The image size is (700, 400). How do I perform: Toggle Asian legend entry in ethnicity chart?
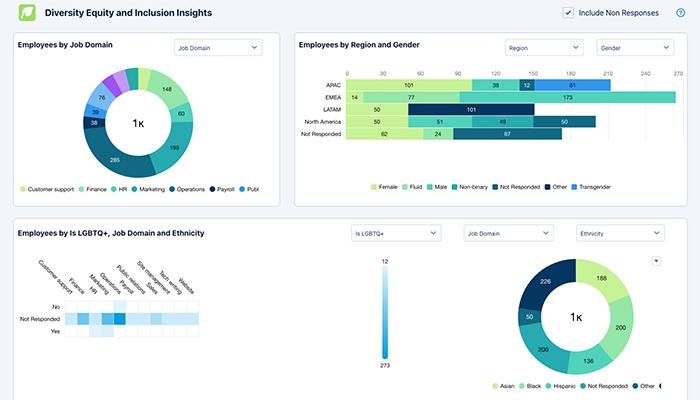(x=503, y=386)
